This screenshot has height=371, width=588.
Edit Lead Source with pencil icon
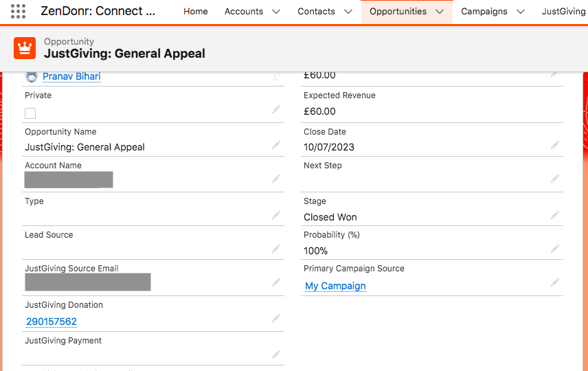(x=276, y=248)
